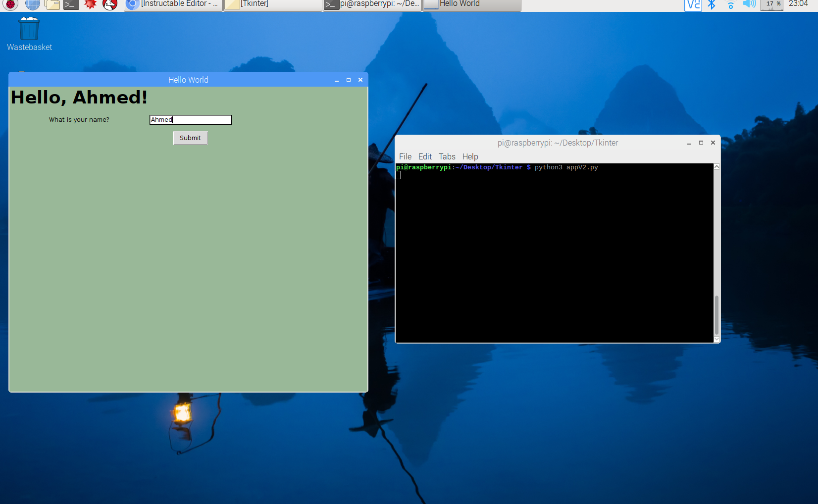The image size is (818, 504).
Task: Toggle Wi-Fi from the system tray
Action: [730, 5]
